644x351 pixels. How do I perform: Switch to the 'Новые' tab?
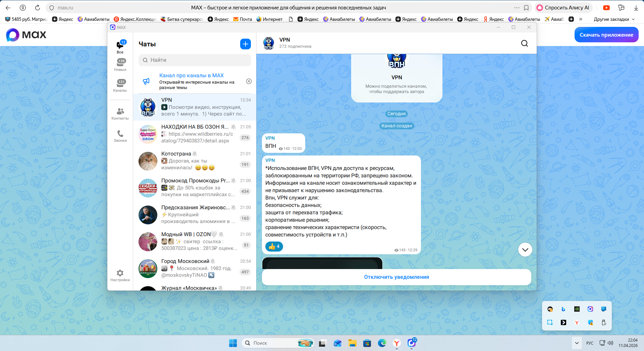coord(120,65)
